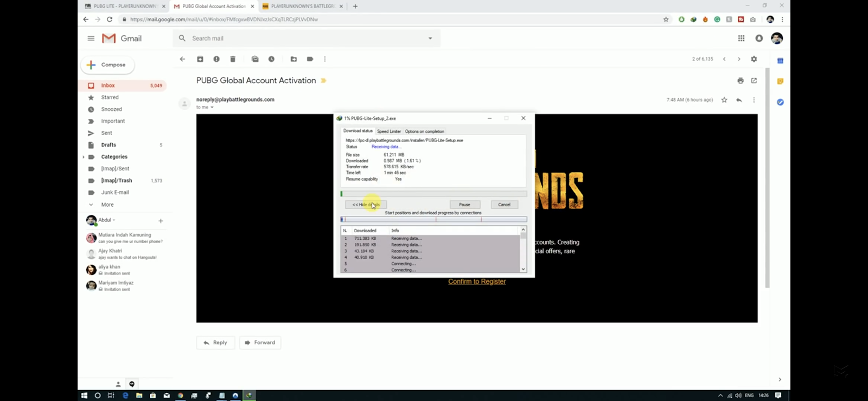Image resolution: width=868 pixels, height=401 pixels.
Task: Bookmark this page with the star icon
Action: [x=666, y=20]
